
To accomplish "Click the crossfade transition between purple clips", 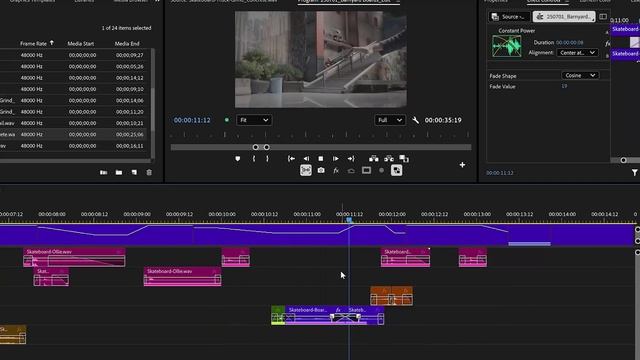I will 345,317.
